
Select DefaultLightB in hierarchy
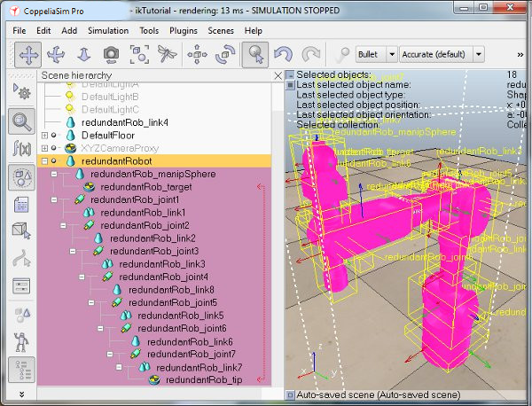(110, 97)
